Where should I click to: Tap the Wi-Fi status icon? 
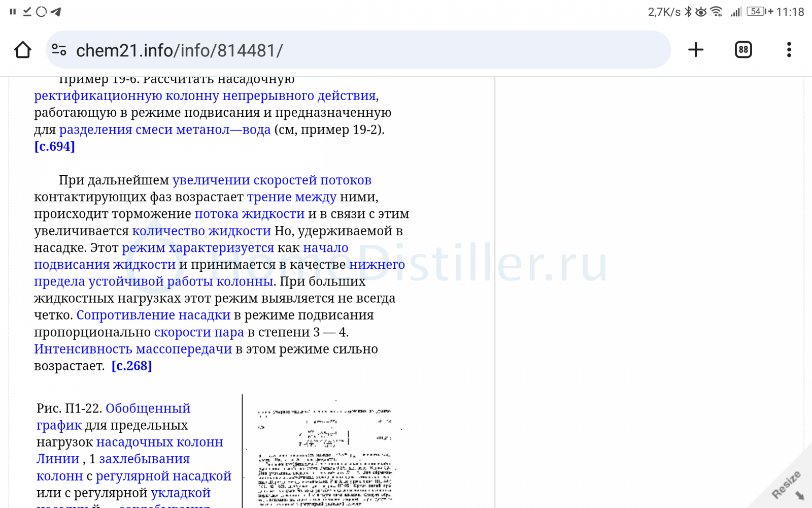[716, 12]
